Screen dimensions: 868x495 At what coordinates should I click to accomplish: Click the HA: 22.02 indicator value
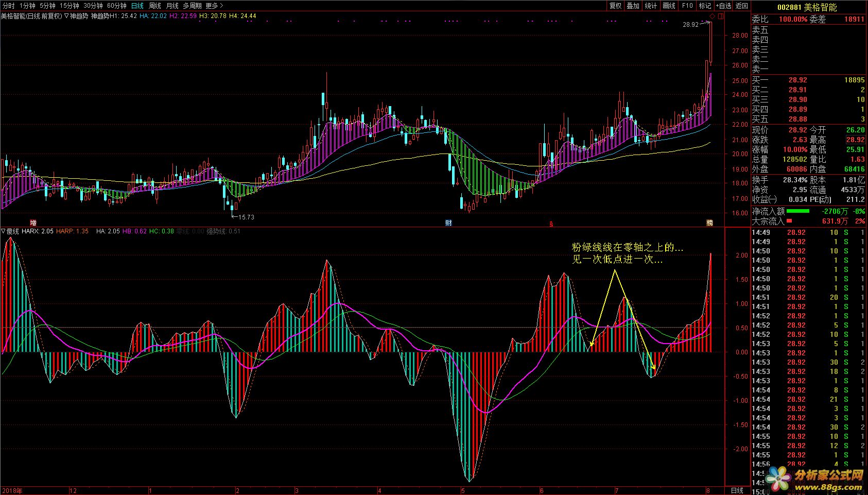[x=153, y=16]
